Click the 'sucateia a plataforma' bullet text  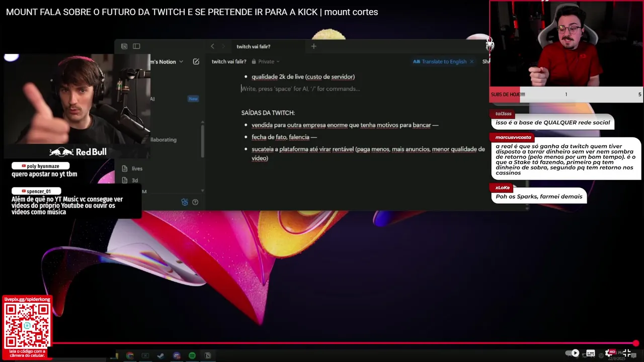pyautogui.click(x=368, y=153)
